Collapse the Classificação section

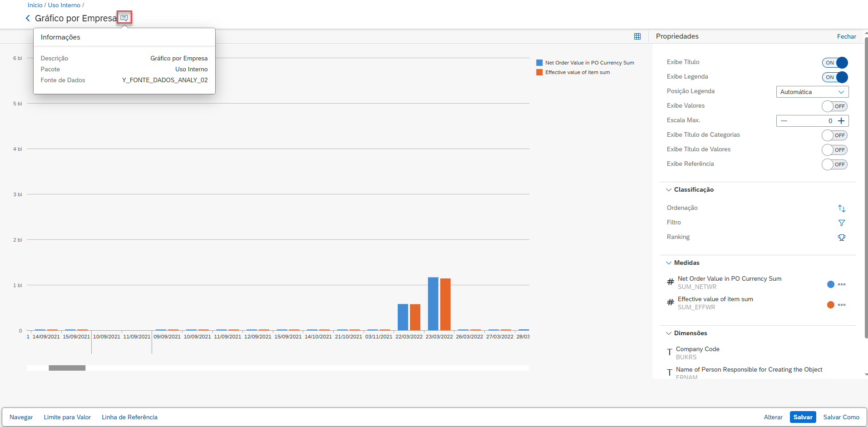click(669, 190)
